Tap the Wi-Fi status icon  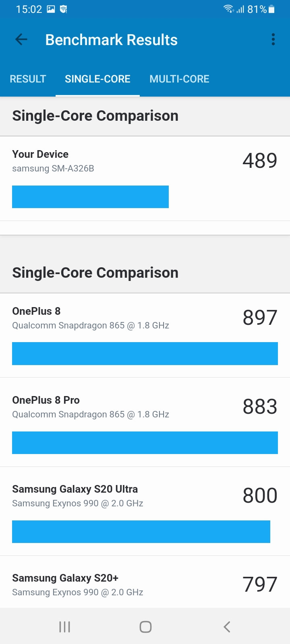[x=228, y=9]
